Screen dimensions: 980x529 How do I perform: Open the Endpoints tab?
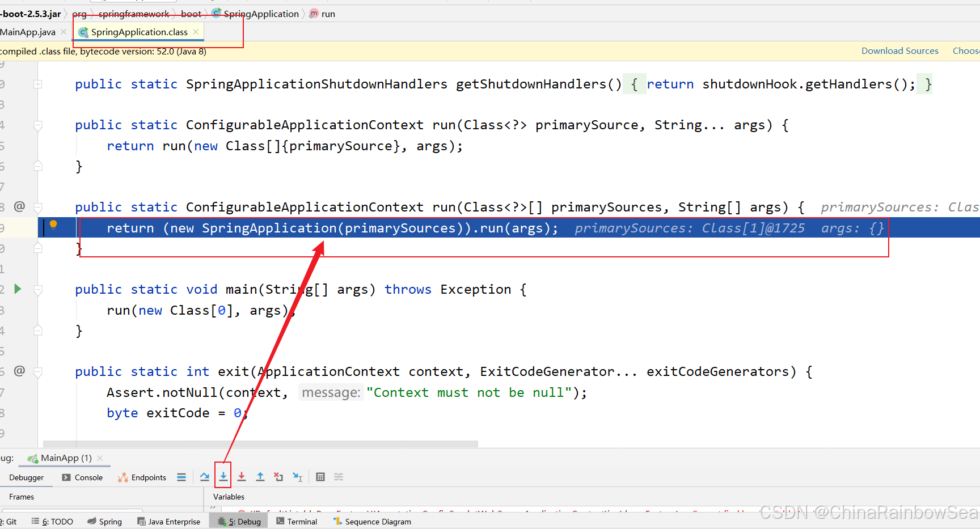point(142,477)
